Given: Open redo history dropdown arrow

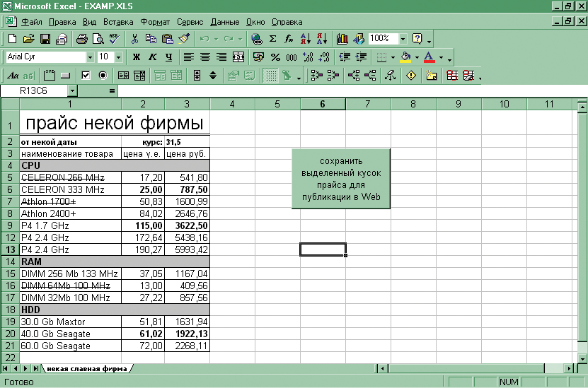Looking at the screenshot, I should click(x=240, y=39).
